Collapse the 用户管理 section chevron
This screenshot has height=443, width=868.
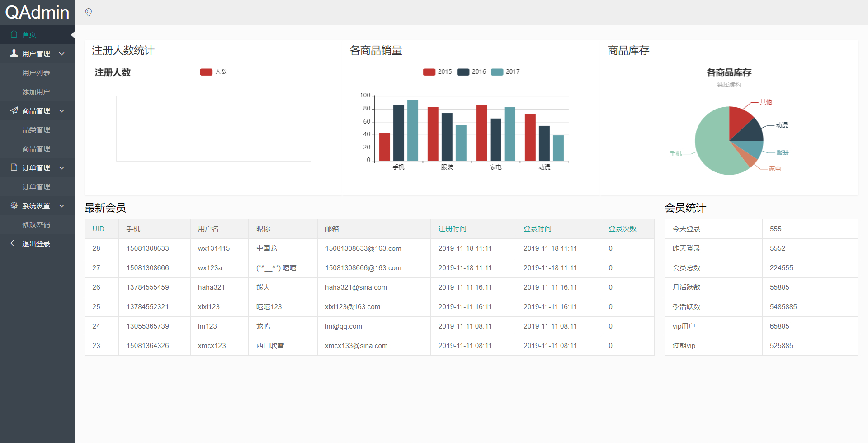(x=62, y=53)
